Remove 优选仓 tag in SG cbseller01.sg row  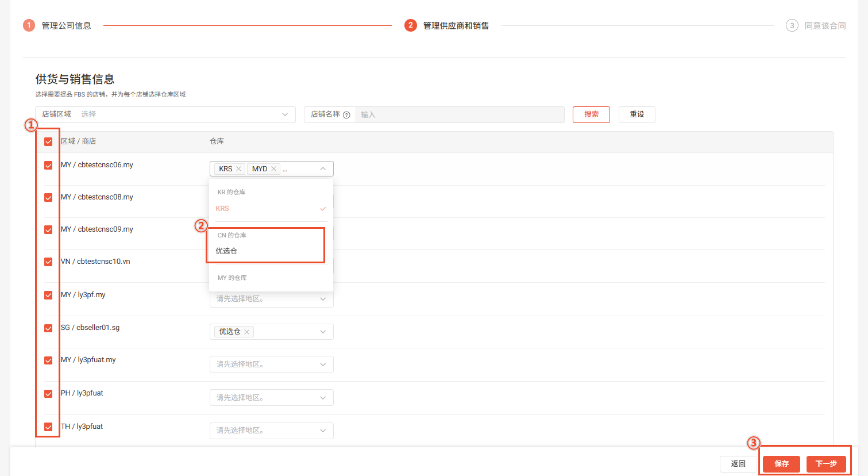pos(246,332)
